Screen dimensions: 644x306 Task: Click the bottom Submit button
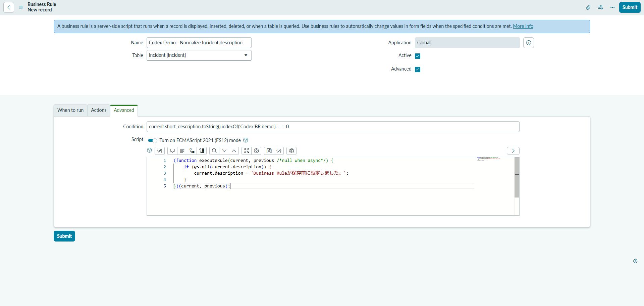pyautogui.click(x=64, y=236)
